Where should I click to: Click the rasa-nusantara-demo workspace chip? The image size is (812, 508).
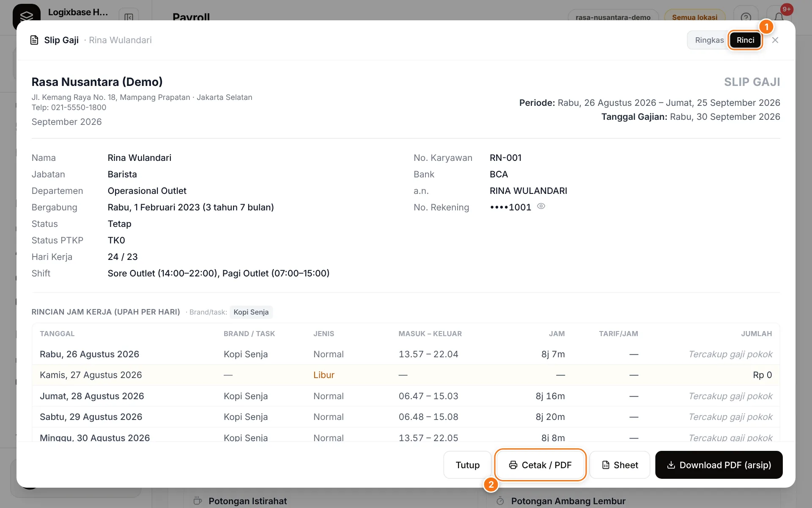[613, 17]
